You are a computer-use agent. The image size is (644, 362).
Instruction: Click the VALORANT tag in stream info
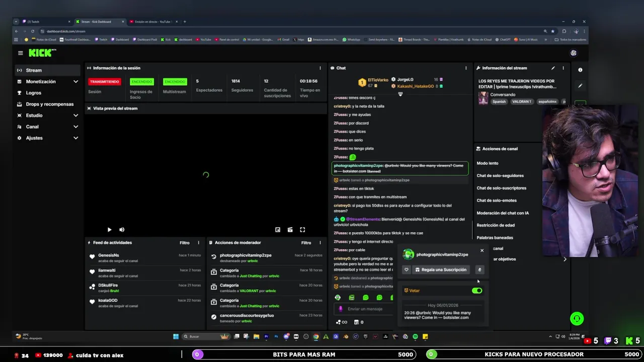pyautogui.click(x=522, y=102)
